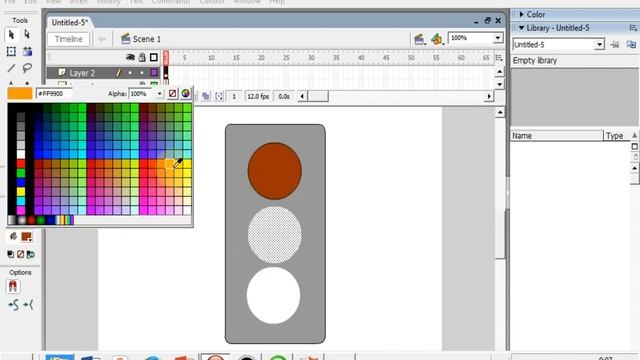Click the Swap Colors icon
Image resolution: width=640 pixels, height=360 pixels.
(31, 254)
